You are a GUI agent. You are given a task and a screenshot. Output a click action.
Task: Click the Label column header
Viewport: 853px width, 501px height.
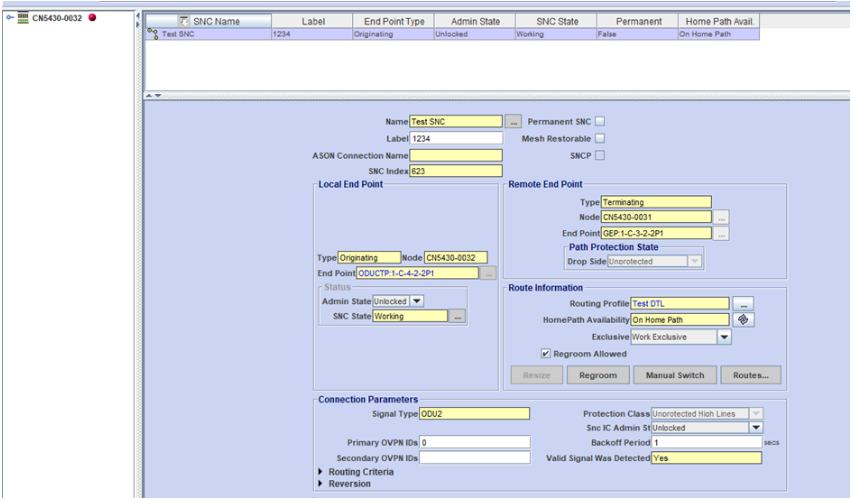[x=312, y=21]
